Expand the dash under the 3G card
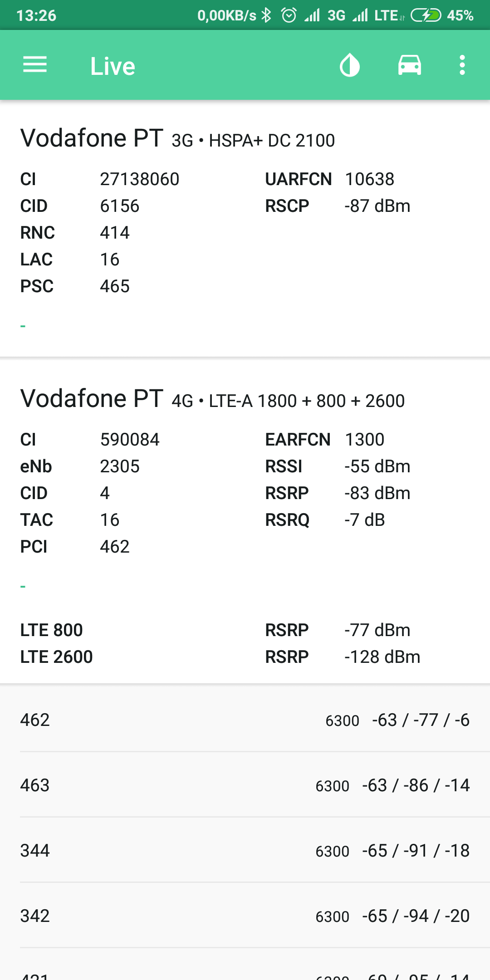 [x=23, y=326]
